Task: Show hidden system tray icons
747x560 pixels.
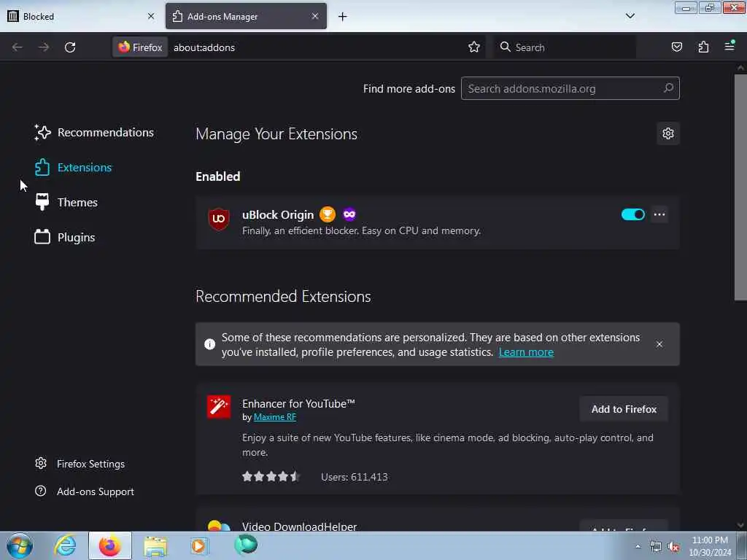Action: point(638,546)
